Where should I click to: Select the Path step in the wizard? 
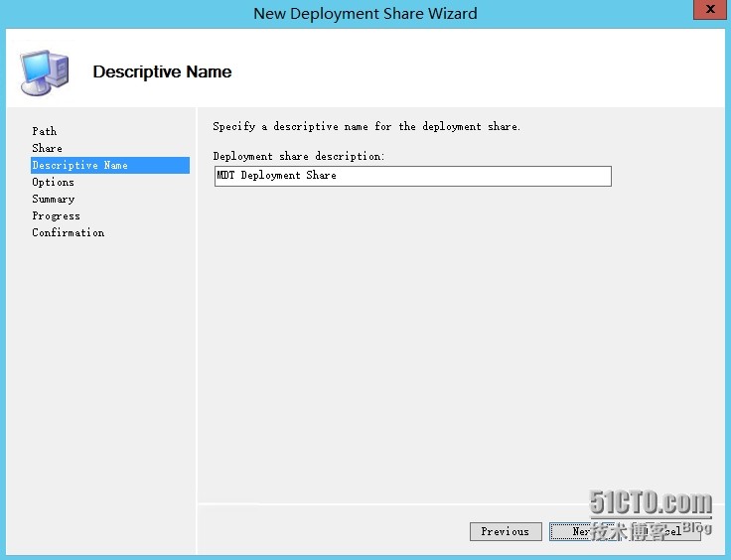pos(45,131)
